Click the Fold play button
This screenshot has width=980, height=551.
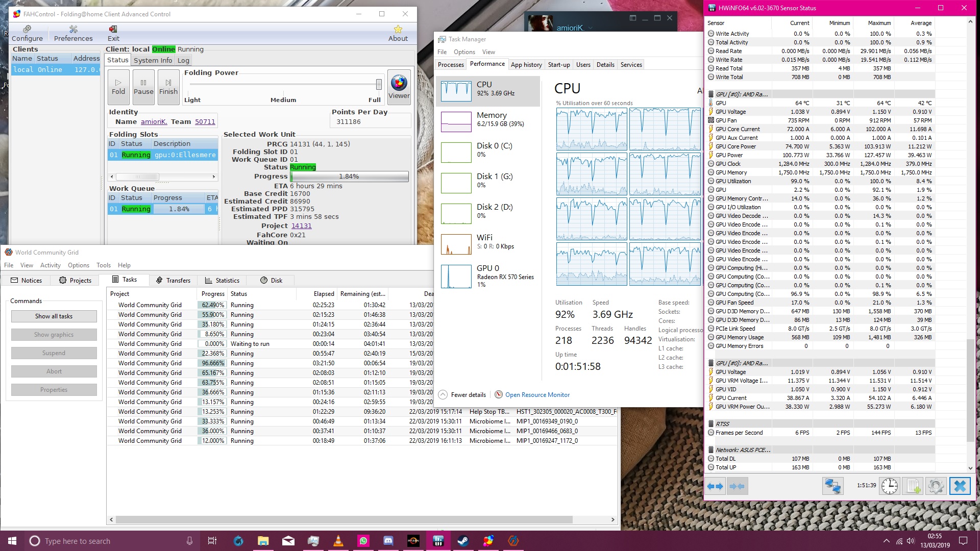coord(118,87)
